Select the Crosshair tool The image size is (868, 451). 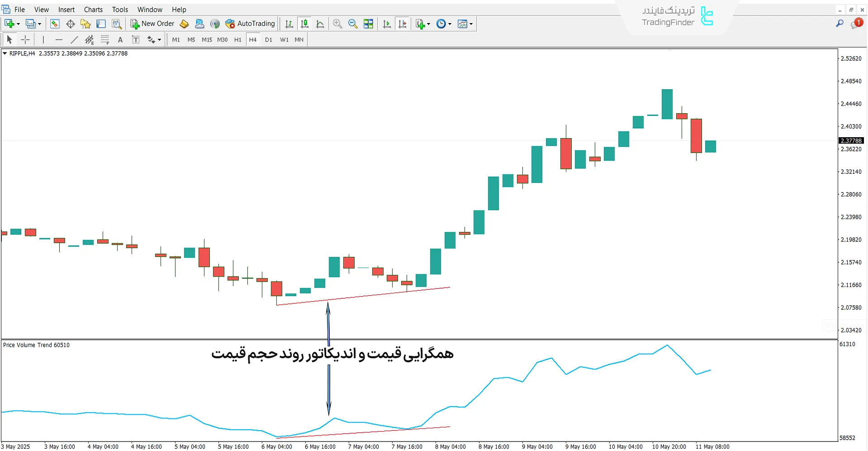point(25,39)
